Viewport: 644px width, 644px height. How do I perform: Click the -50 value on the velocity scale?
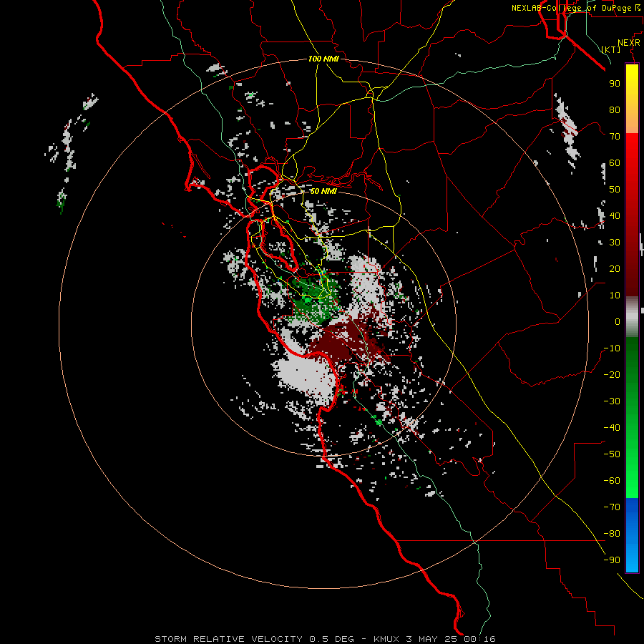click(x=612, y=454)
